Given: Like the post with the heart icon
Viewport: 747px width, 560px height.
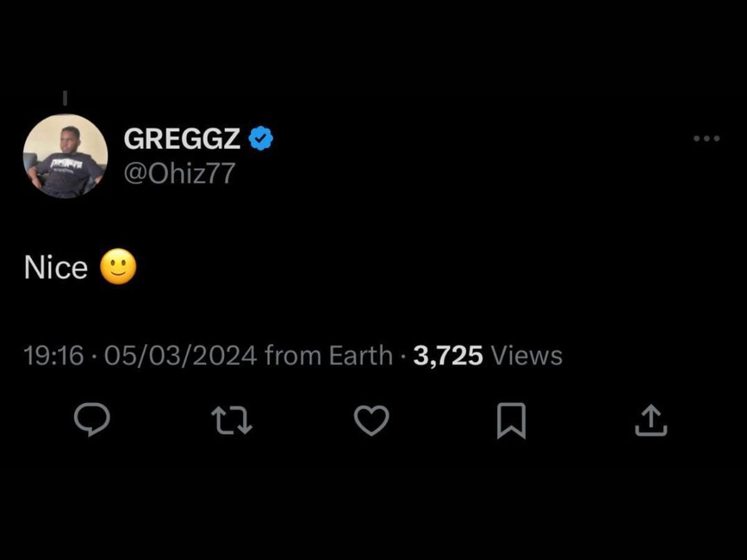Looking at the screenshot, I should tap(372, 419).
